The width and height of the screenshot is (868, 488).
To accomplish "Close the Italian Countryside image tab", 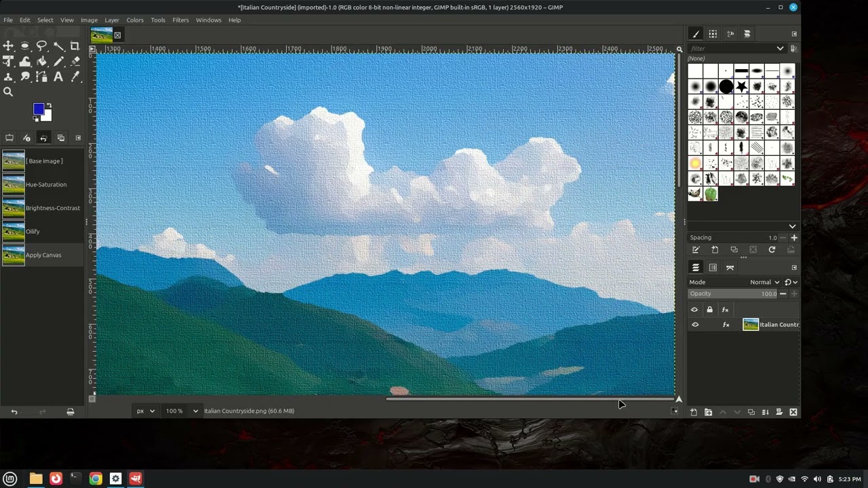I will [x=117, y=35].
